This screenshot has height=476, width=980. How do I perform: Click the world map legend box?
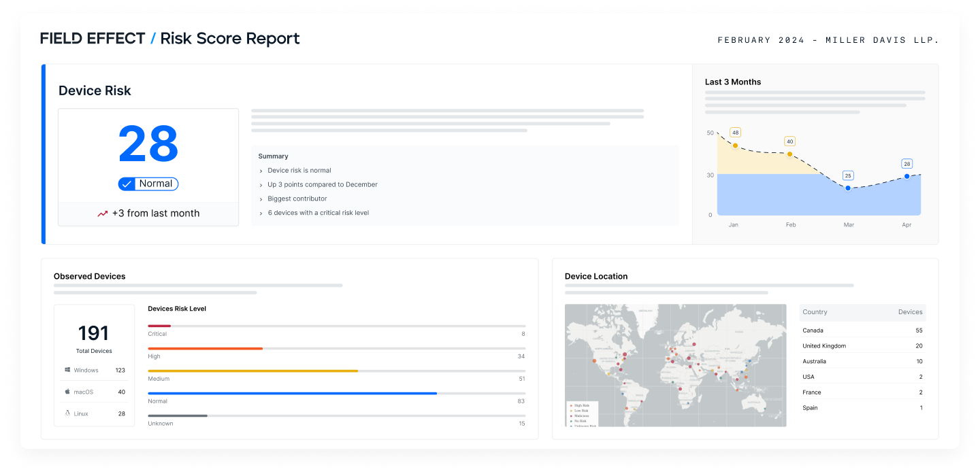pyautogui.click(x=583, y=414)
